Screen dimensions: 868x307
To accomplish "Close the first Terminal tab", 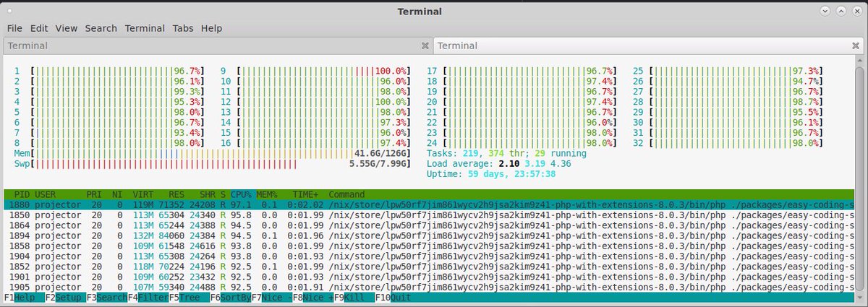I will point(425,46).
